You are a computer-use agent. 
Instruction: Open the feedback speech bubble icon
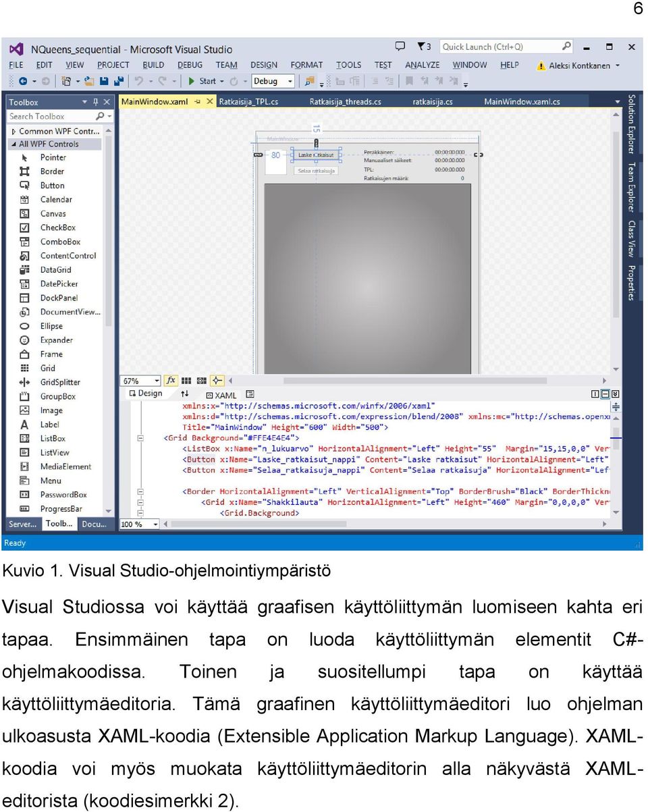[x=400, y=47]
